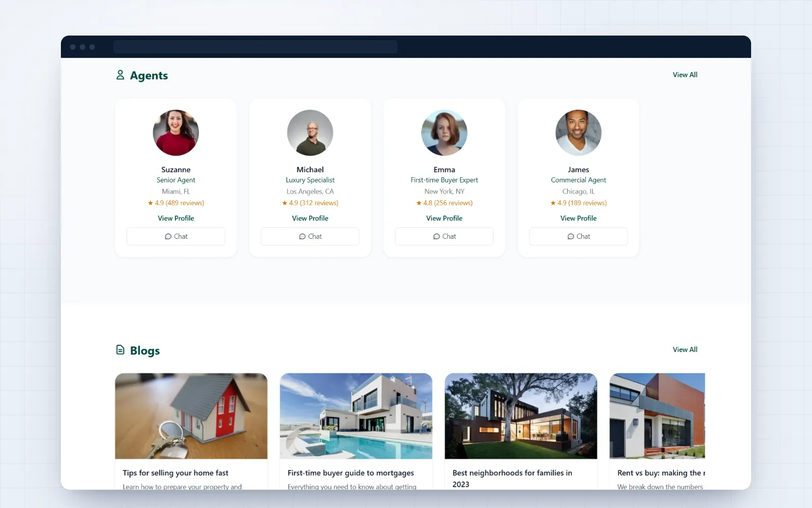Open 'Best neighborhoods for families in 2023' post
Screen dimensions: 812x508
[x=512, y=479]
